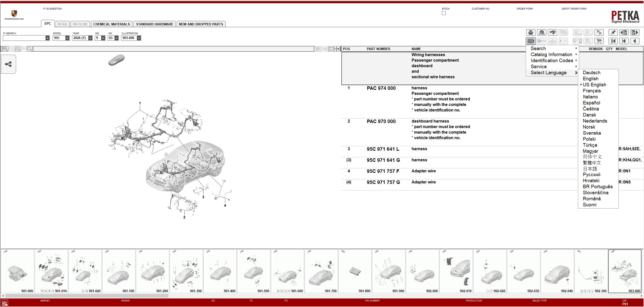Screen dimensions: 644x307
Task: Select the Zoom In magnifier tool
Action: pos(6,49)
